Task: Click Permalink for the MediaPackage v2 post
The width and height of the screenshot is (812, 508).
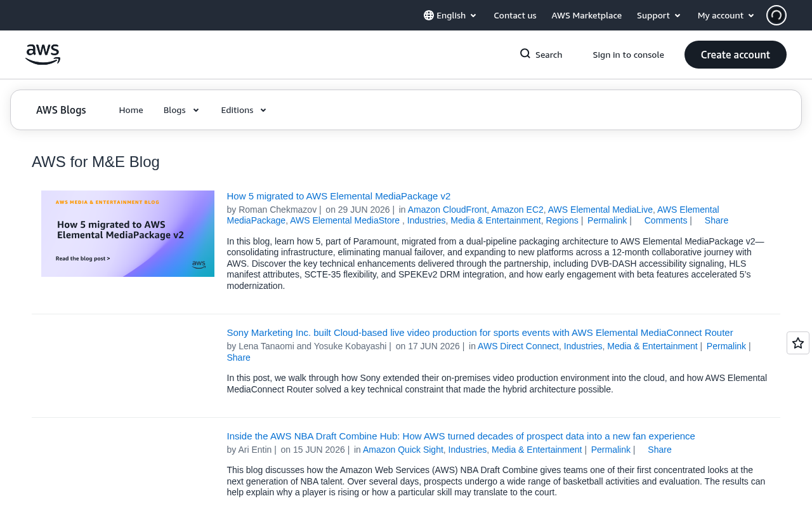Action: click(x=607, y=220)
